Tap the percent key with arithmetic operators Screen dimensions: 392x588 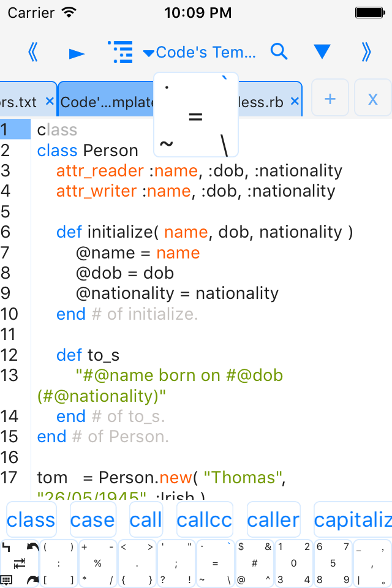[98, 563]
